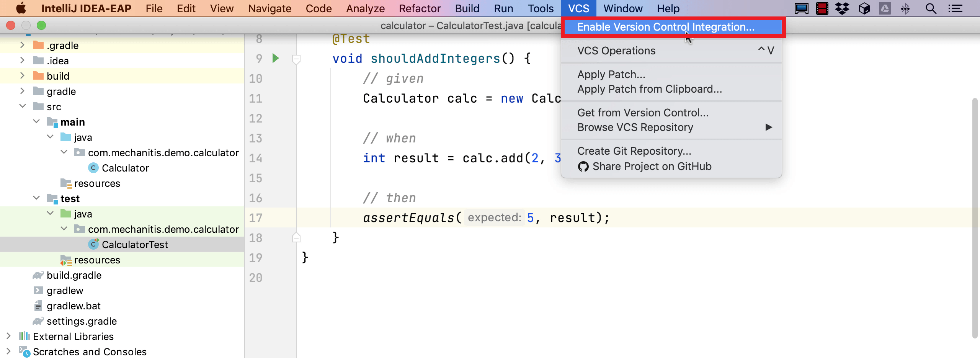Click the External Libraries icon
This screenshot has height=358, width=980.
click(24, 336)
